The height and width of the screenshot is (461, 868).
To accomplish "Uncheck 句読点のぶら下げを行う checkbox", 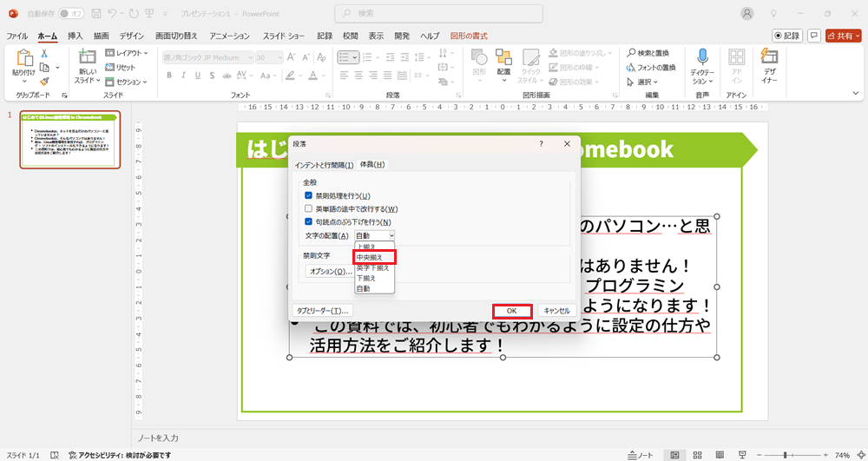I will point(308,222).
